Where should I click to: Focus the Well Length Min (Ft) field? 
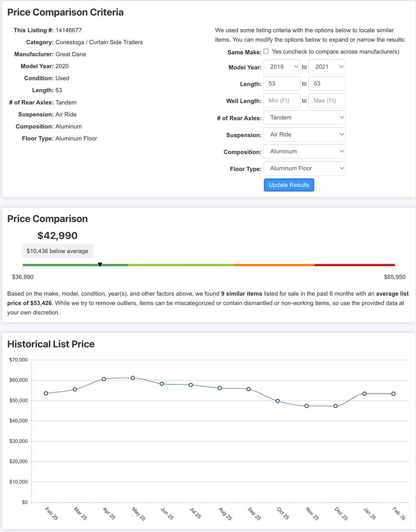pos(282,101)
